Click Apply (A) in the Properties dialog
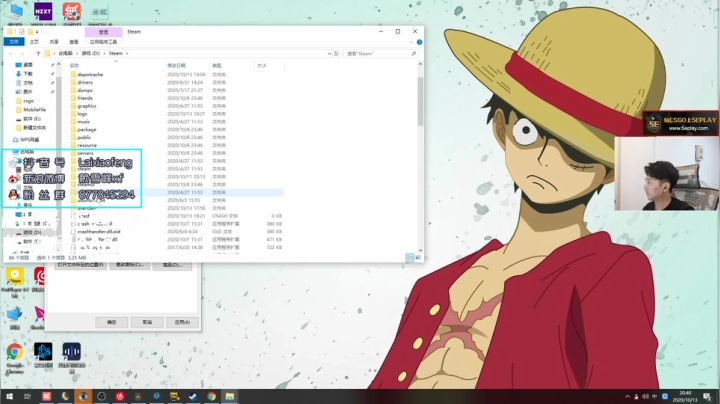 pyautogui.click(x=182, y=322)
